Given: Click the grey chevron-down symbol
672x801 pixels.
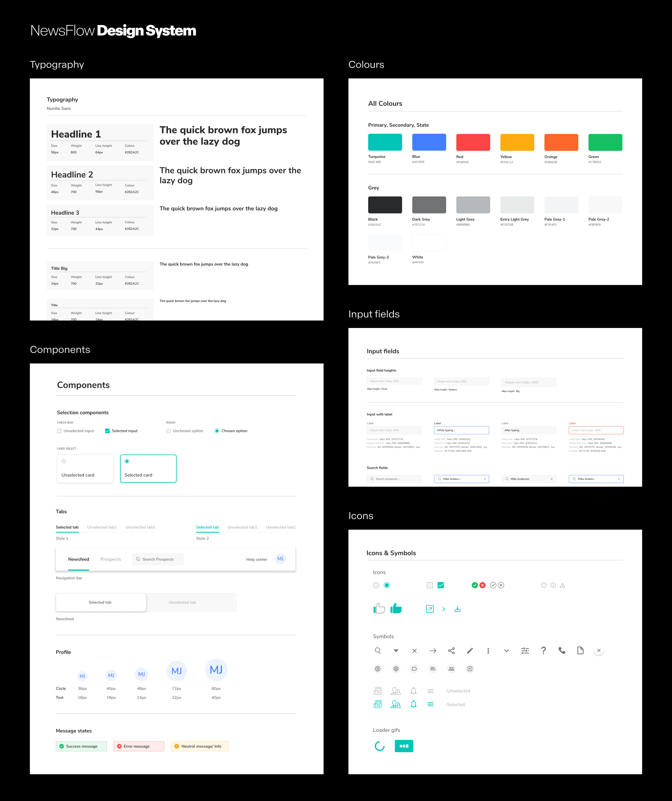Looking at the screenshot, I should [506, 651].
